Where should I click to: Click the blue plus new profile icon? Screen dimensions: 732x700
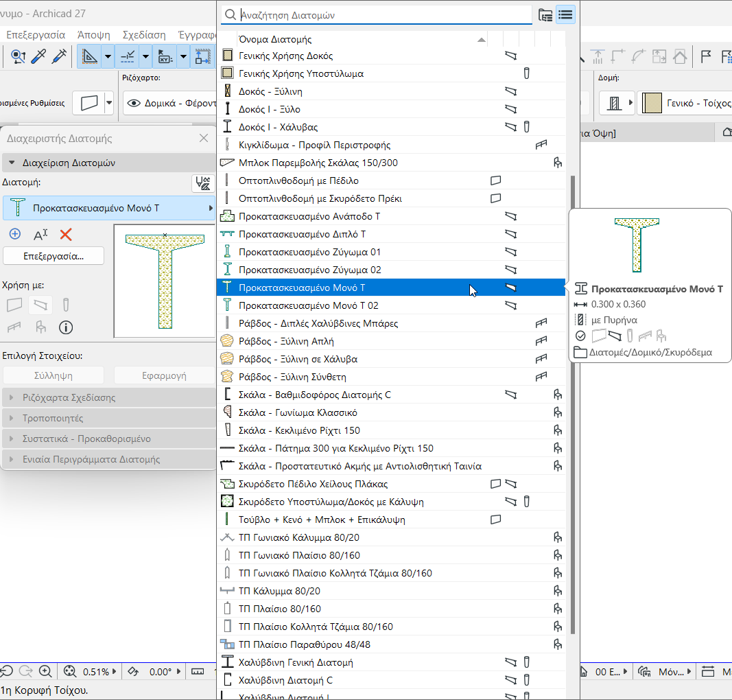(x=14, y=234)
